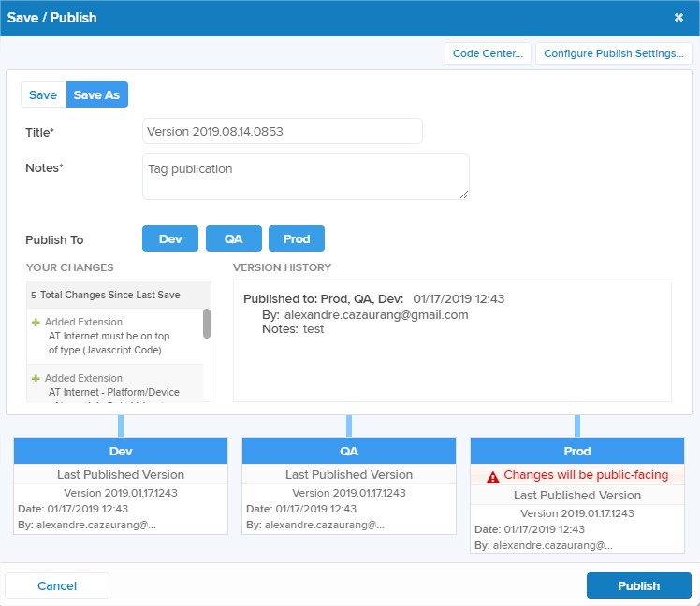Click the red warning triangle in Prod
The width and height of the screenshot is (700, 606).
point(492,476)
